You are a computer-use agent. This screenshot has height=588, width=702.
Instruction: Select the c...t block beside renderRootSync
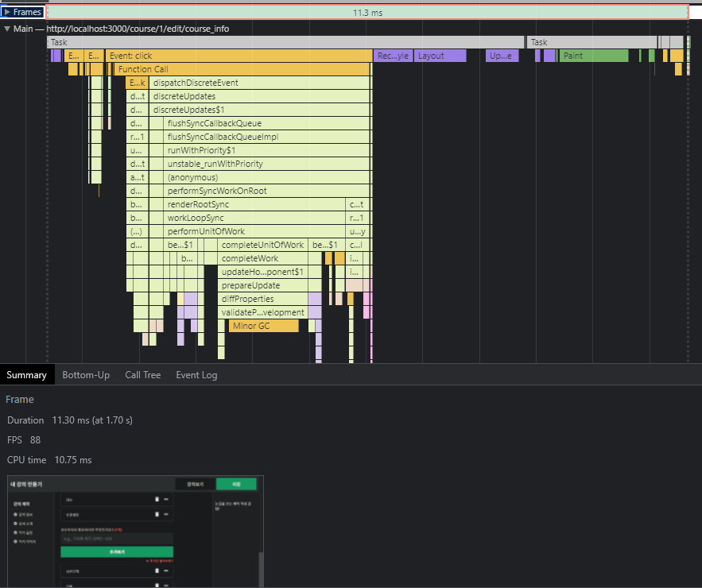tap(357, 204)
